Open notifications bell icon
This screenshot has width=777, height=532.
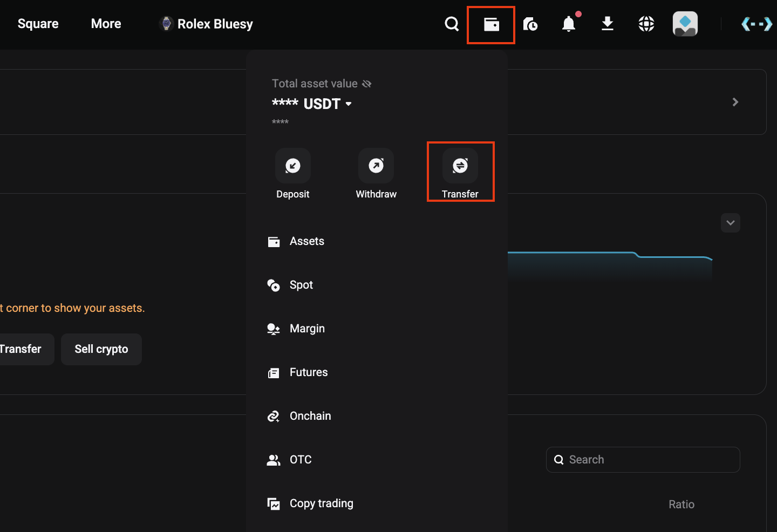[569, 24]
